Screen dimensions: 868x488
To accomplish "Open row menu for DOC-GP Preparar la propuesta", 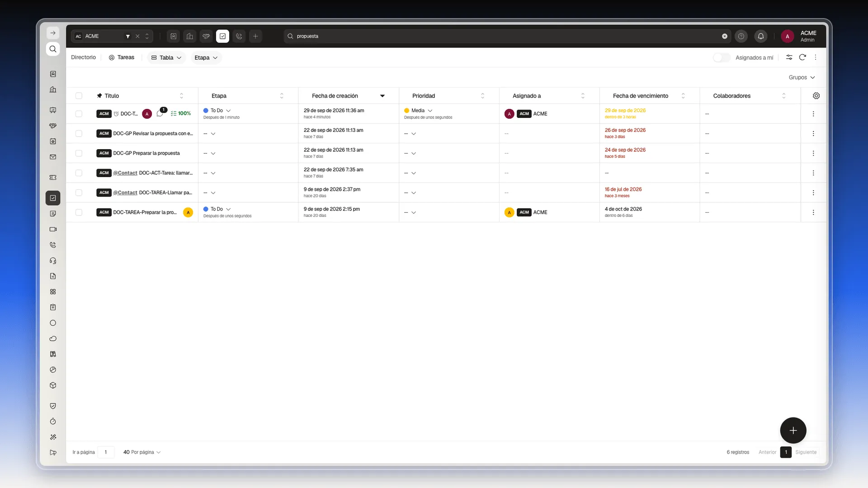I will [813, 153].
